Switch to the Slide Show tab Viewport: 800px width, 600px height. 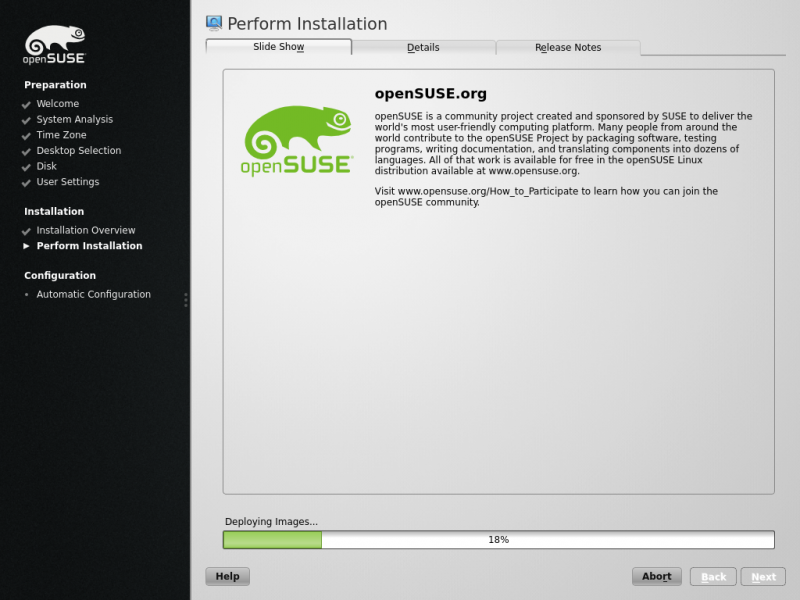click(x=279, y=46)
